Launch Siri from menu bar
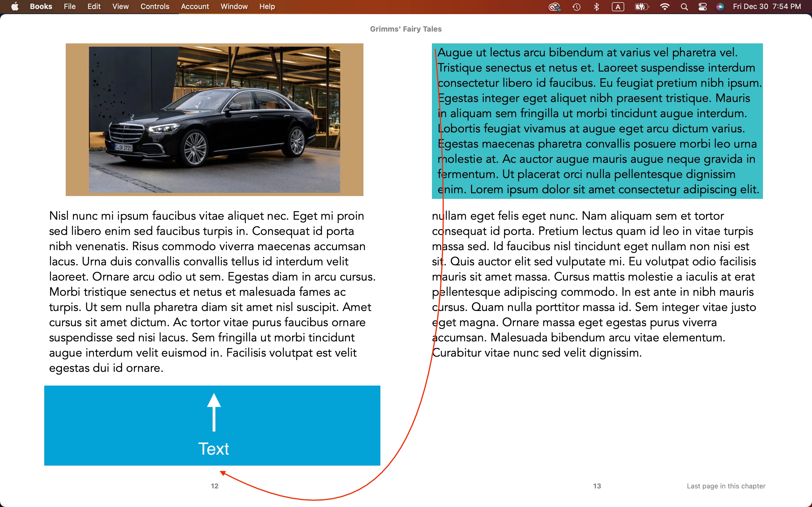This screenshot has width=812, height=507. (720, 7)
